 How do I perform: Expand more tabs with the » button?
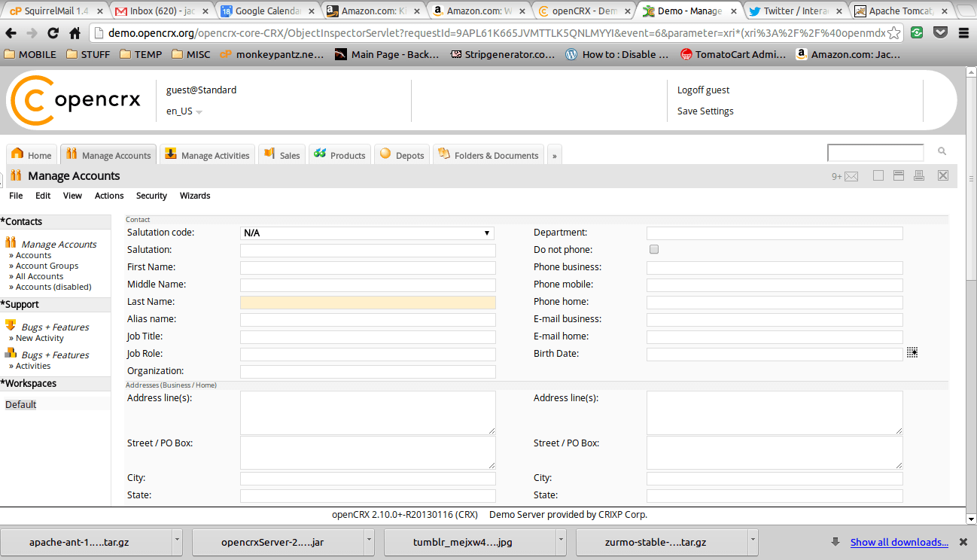coord(555,155)
